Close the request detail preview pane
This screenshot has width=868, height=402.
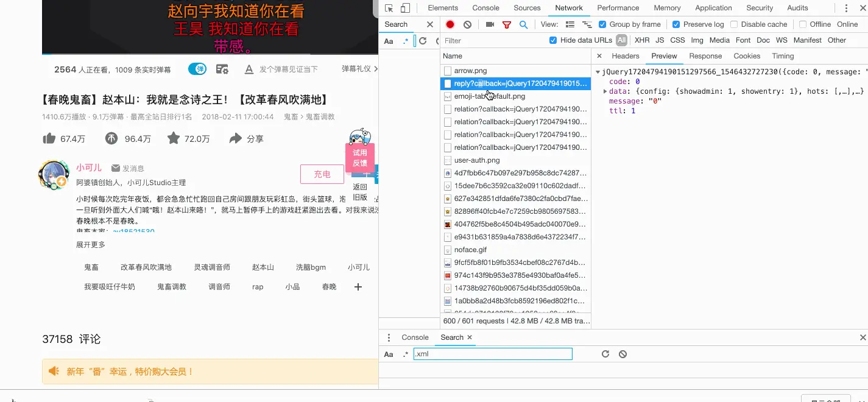tap(599, 56)
